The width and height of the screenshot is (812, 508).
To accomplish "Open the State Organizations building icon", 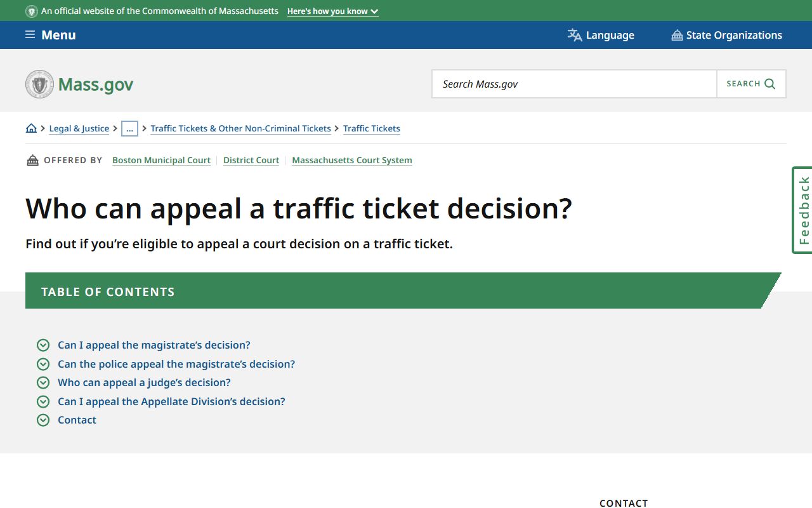I will pyautogui.click(x=677, y=35).
